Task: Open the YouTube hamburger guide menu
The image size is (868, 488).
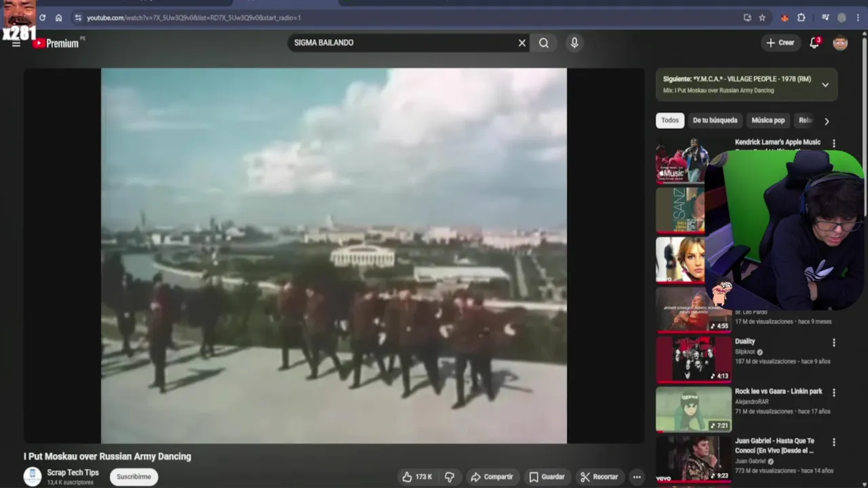Action: click(x=16, y=43)
